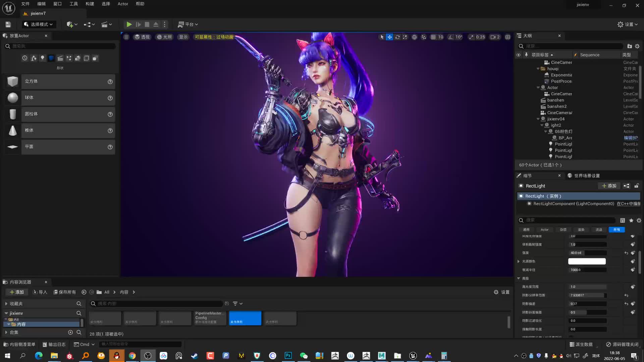Toggle world/local coordinate system globe icon
The image size is (644, 362).
(x=415, y=37)
